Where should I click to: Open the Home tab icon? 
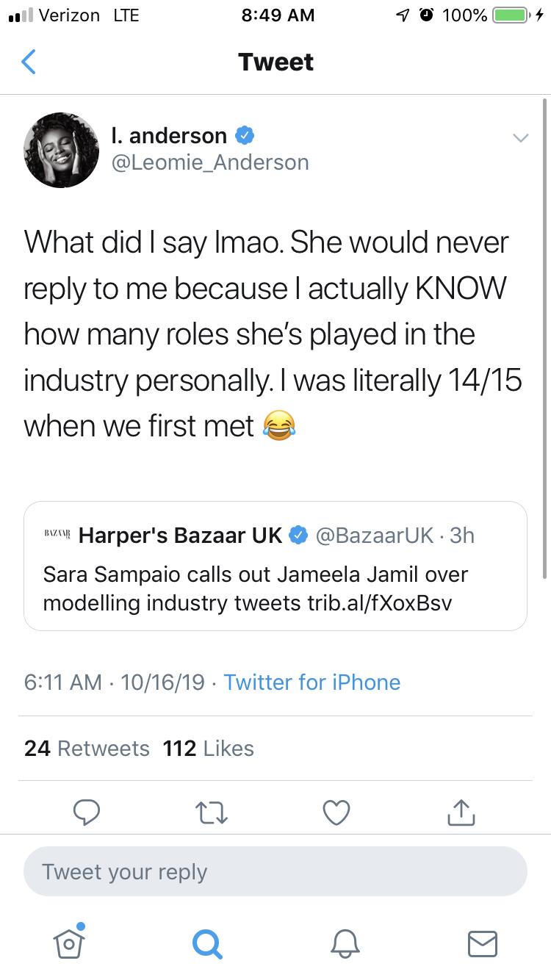(x=68, y=943)
